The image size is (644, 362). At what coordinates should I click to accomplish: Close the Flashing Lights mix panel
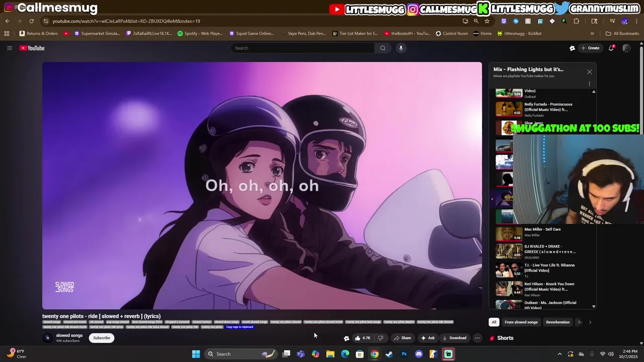(589, 72)
